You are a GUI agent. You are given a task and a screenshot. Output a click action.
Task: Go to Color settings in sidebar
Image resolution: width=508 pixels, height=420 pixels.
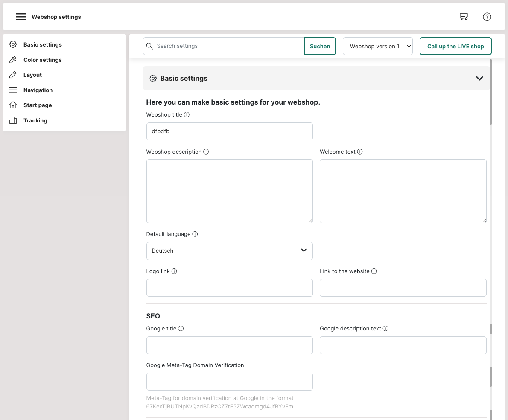(x=42, y=60)
